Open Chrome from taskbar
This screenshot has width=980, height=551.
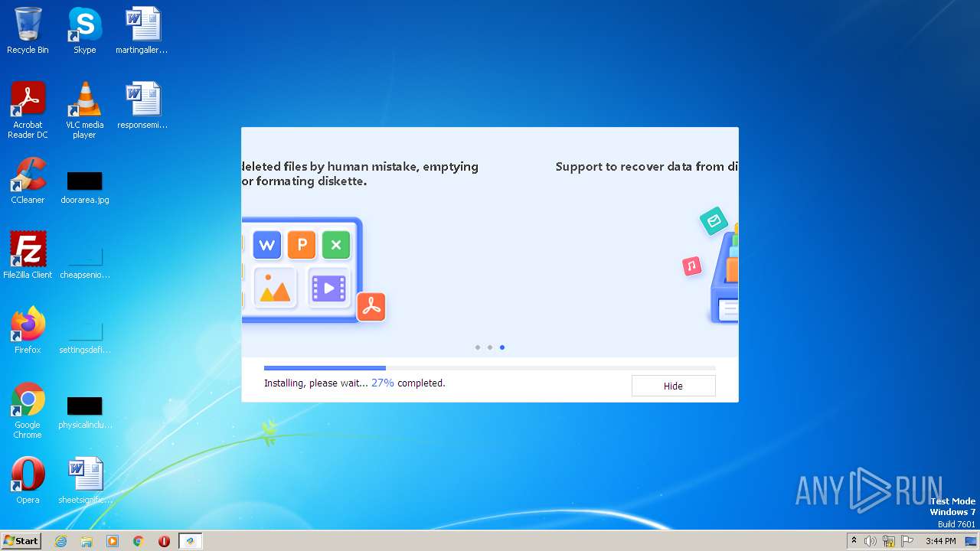click(139, 541)
